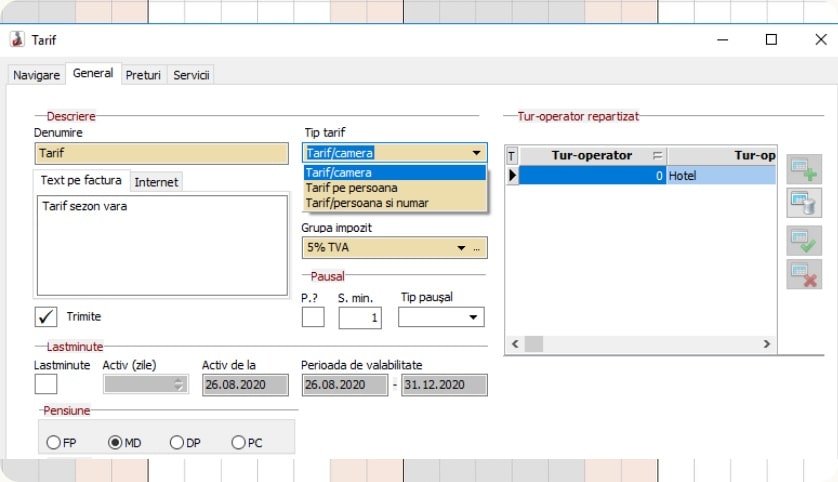Open the Preturi tab

pyautogui.click(x=143, y=75)
